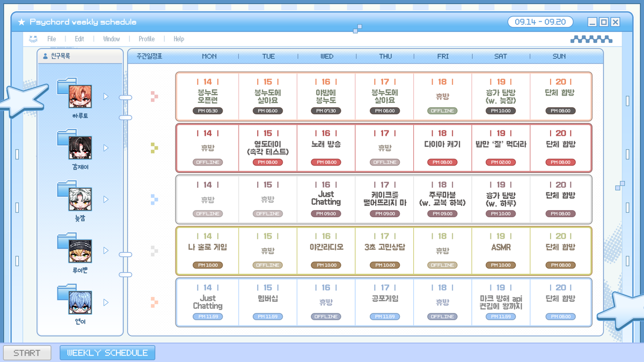This screenshot has width=644, height=362.
Task: Click the START button
Action: 27,353
